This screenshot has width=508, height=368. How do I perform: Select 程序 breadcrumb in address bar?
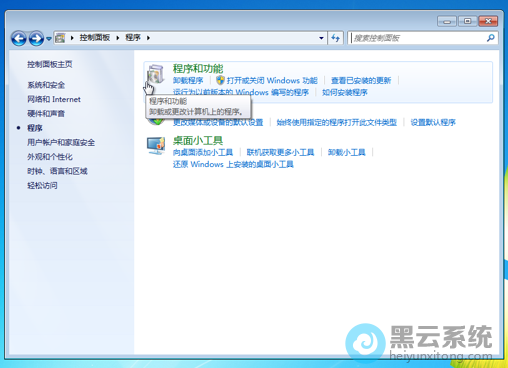[x=133, y=38]
